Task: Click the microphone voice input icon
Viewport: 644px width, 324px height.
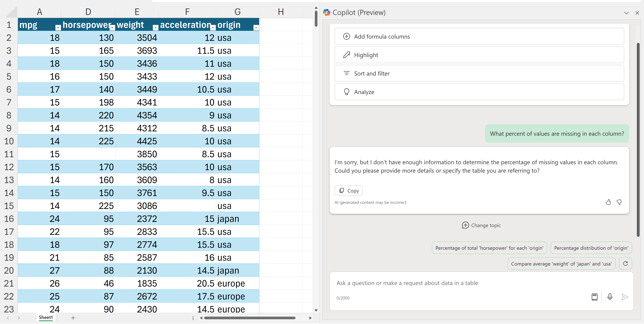Action: tap(610, 297)
